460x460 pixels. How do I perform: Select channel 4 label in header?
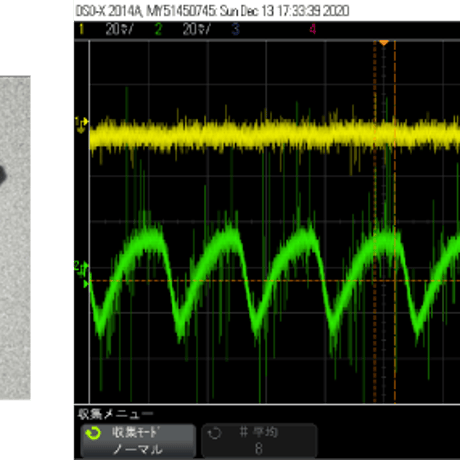click(313, 29)
